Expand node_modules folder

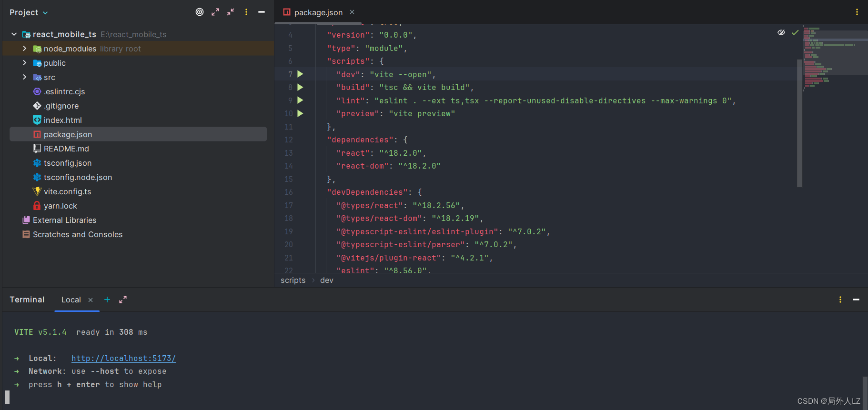point(25,49)
